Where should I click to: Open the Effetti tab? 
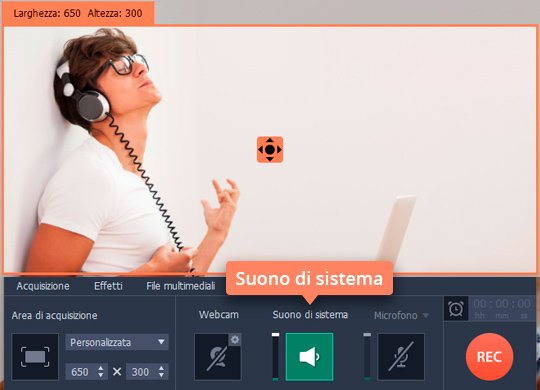(x=108, y=286)
